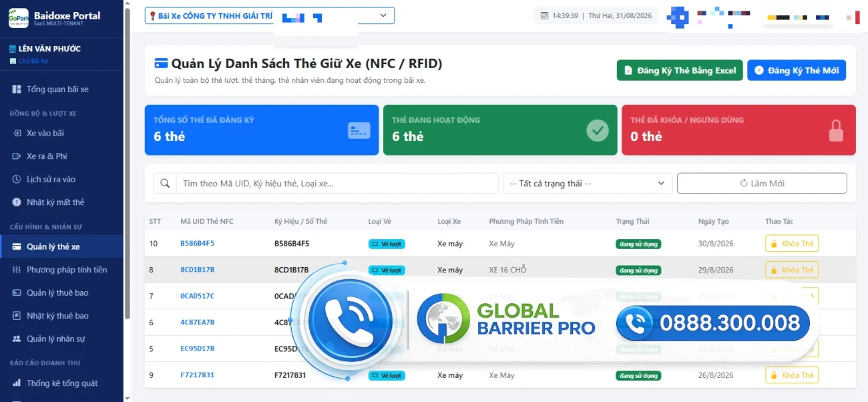
Task: Click Đăng Ký Thẻ Mới button
Action: tap(797, 70)
